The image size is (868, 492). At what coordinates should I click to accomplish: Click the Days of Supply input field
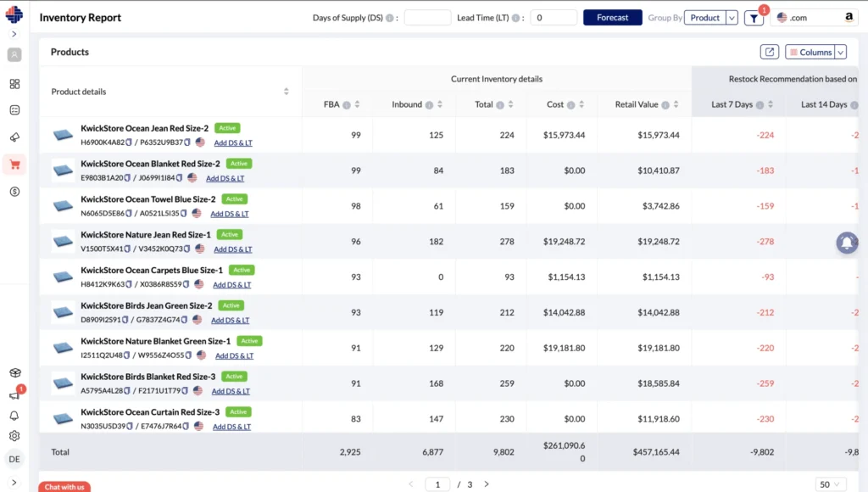click(427, 16)
